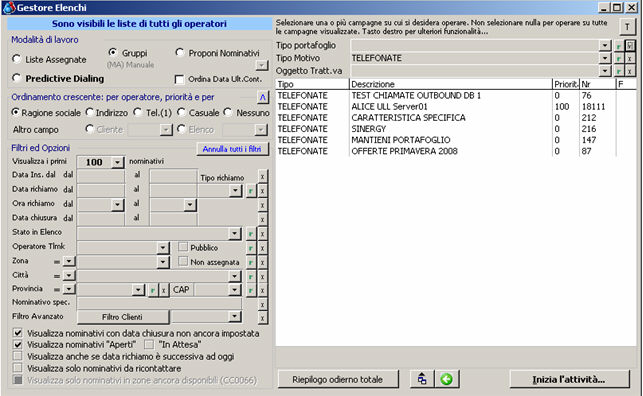Click the green r icon for Stato in Elenco
Screen dimensions: 643x396
click(251, 234)
